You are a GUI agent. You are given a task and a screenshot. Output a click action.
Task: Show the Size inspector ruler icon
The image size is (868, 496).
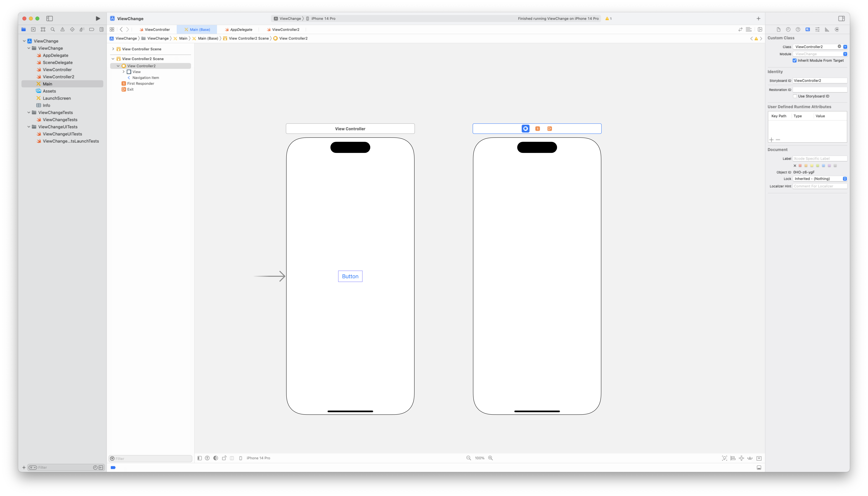pos(827,29)
